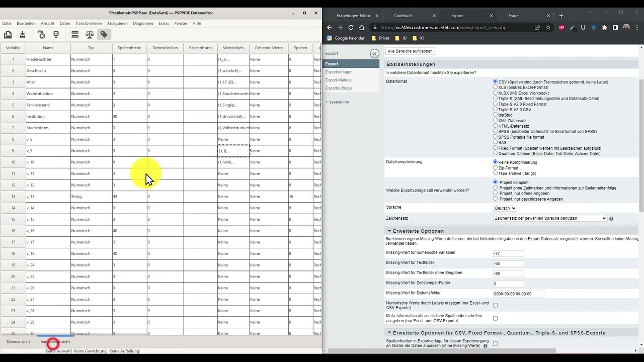Click the Weight cases scales icon

(90, 35)
